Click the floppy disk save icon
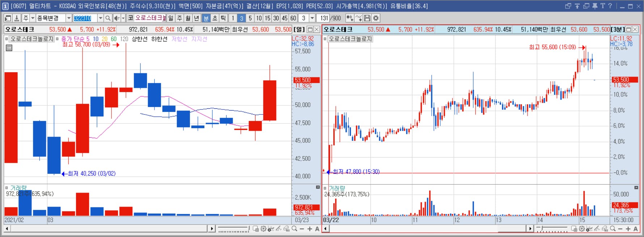Viewport: 644px width, 237px height. (367, 18)
